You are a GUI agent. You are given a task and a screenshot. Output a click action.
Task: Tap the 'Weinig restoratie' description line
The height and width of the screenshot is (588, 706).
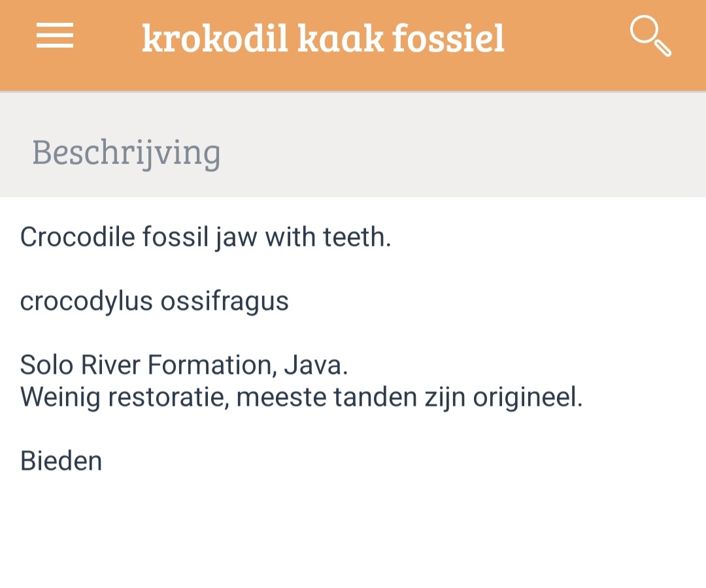click(301, 397)
